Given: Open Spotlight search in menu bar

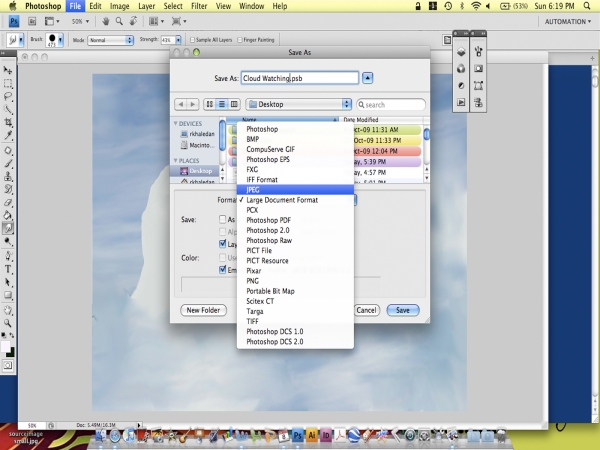Looking at the screenshot, I should (x=586, y=6).
